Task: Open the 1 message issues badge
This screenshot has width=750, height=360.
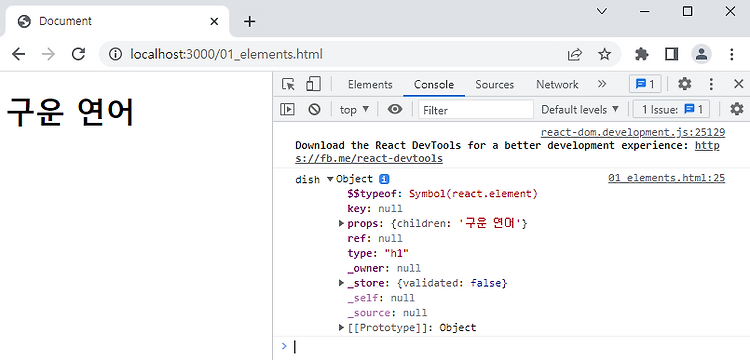Action: [x=645, y=85]
